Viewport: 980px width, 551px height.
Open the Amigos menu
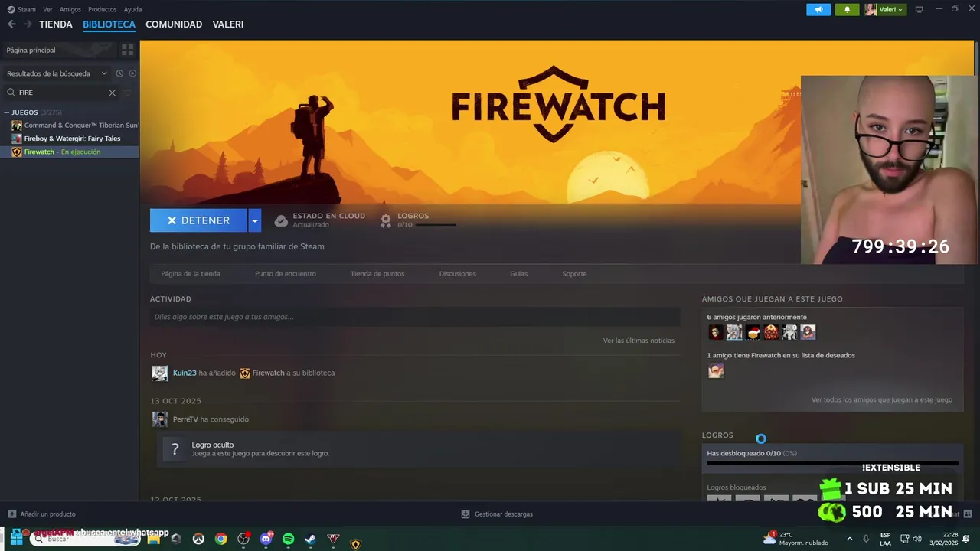pos(70,9)
